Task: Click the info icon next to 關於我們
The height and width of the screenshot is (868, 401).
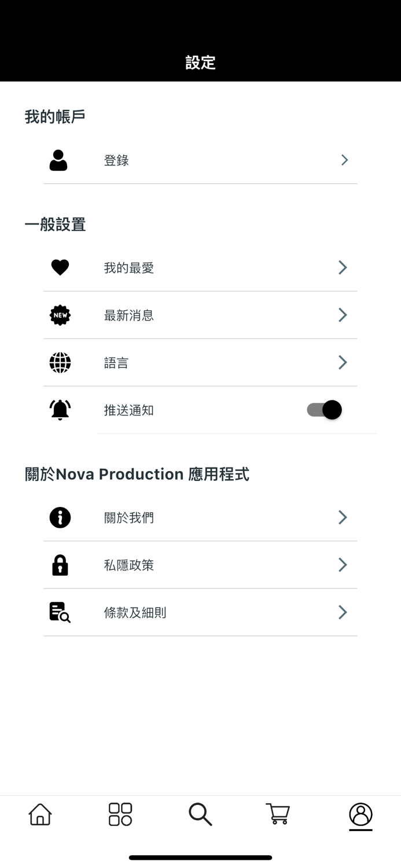Action: [x=60, y=517]
